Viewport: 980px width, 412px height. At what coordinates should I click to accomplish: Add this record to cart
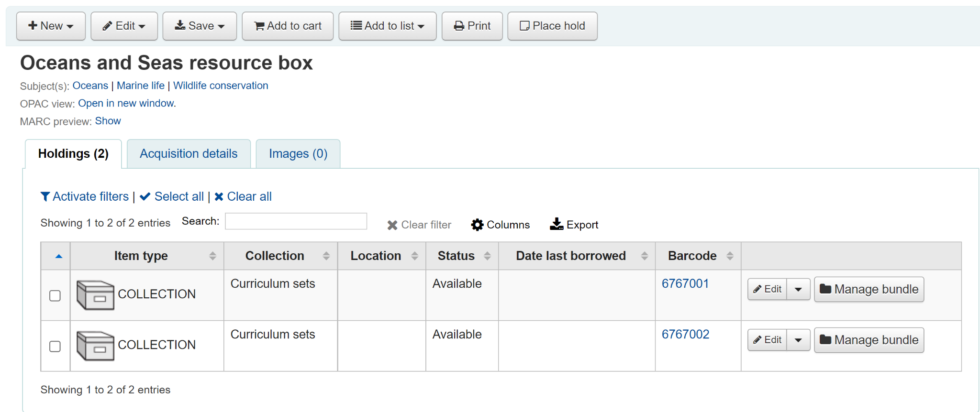(288, 26)
